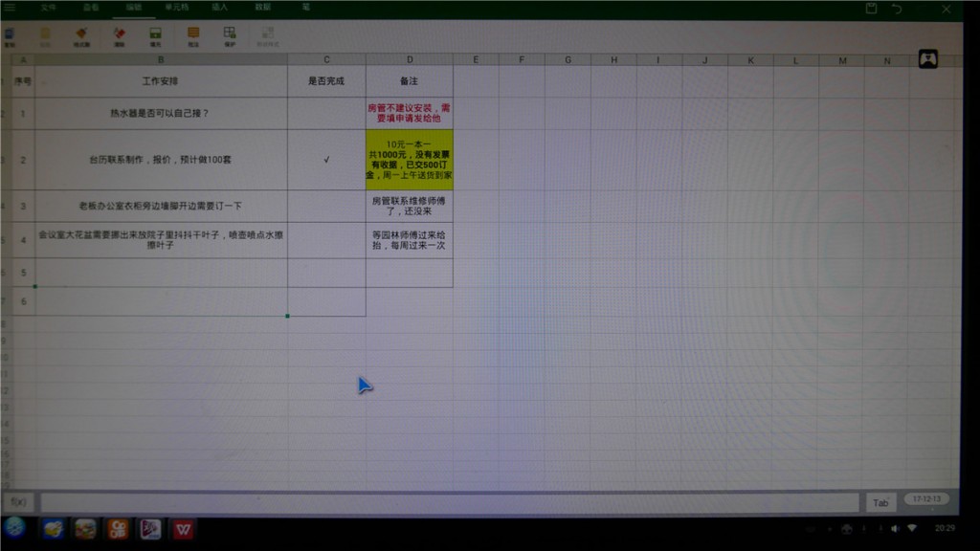980x551 pixels.
Task: Click the sheet protect icon
Action: pyautogui.click(x=230, y=36)
